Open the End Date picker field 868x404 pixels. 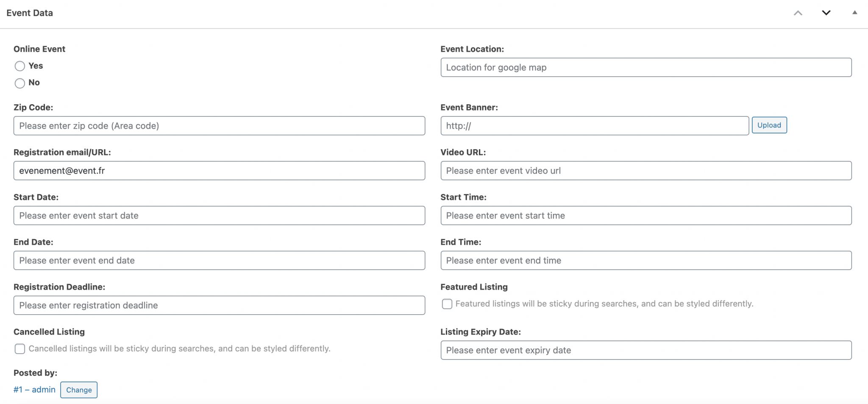click(219, 261)
